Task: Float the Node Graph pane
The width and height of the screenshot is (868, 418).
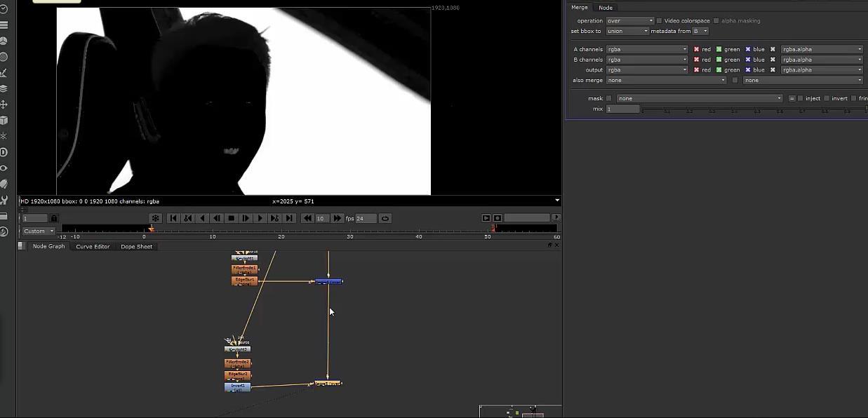Action: 549,245
